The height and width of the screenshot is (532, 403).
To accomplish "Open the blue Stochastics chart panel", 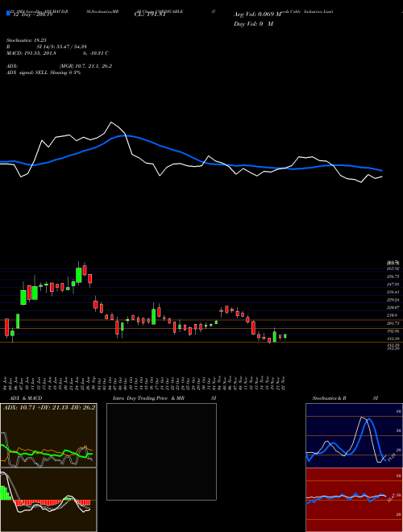I will pos(354,435).
